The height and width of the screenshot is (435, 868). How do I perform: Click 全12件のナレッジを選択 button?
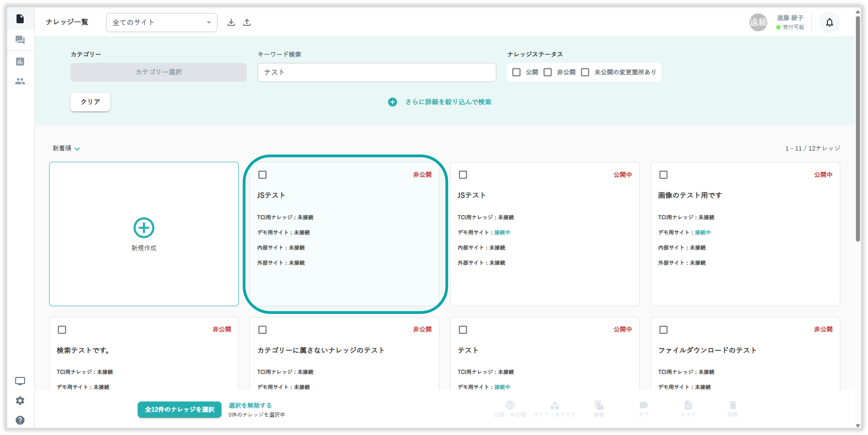click(x=179, y=409)
